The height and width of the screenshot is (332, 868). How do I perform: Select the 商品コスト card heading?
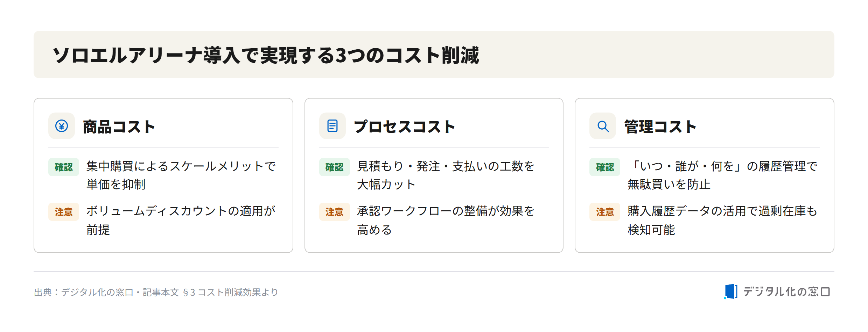point(119,127)
